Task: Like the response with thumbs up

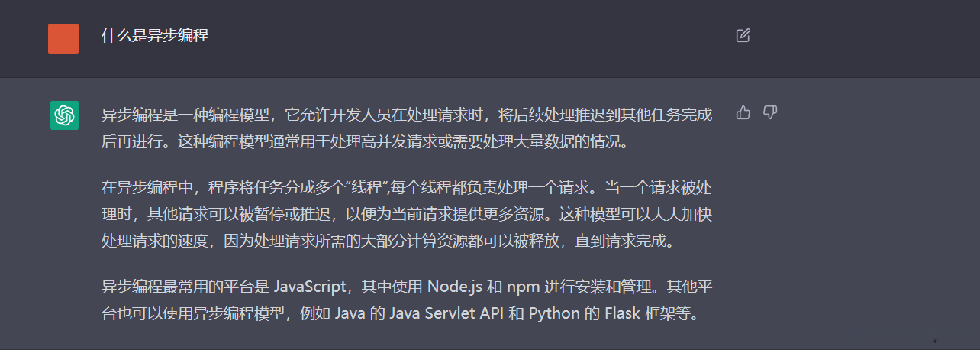Action: [x=743, y=113]
